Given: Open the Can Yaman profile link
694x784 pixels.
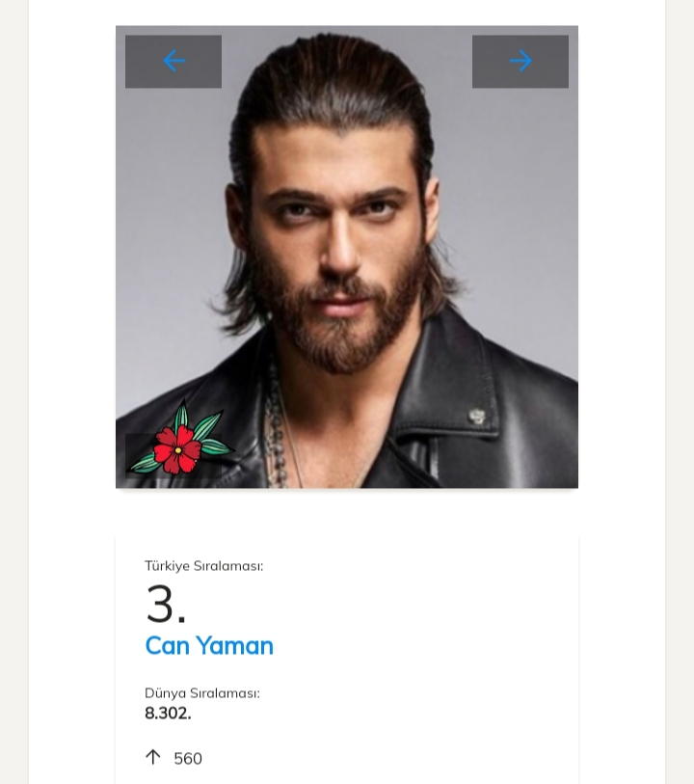Looking at the screenshot, I should pos(209,645).
